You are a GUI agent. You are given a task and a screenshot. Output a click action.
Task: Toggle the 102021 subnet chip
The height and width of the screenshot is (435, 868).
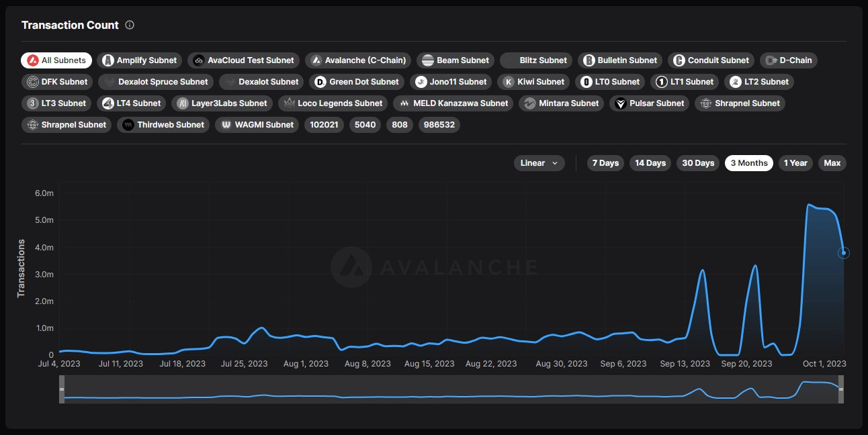click(x=324, y=125)
